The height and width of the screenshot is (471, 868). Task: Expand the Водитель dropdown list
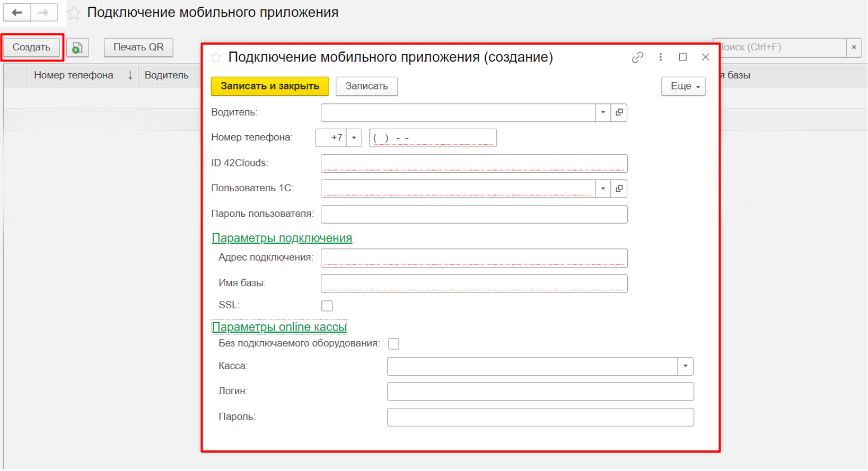click(x=603, y=113)
